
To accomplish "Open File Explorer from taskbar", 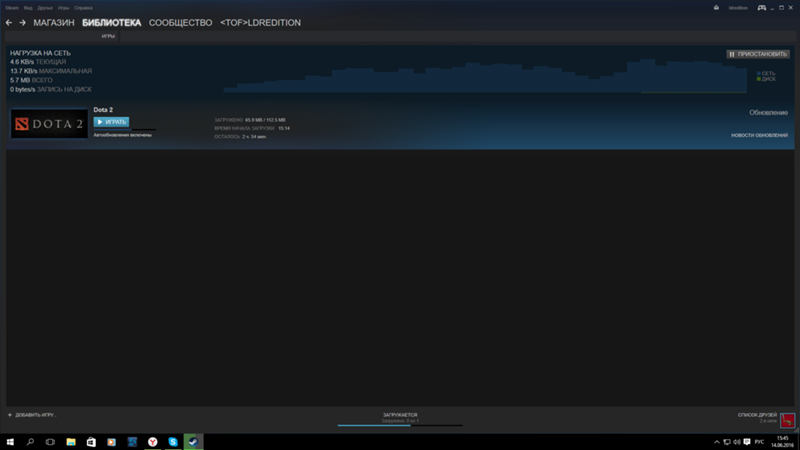I will click(x=71, y=442).
